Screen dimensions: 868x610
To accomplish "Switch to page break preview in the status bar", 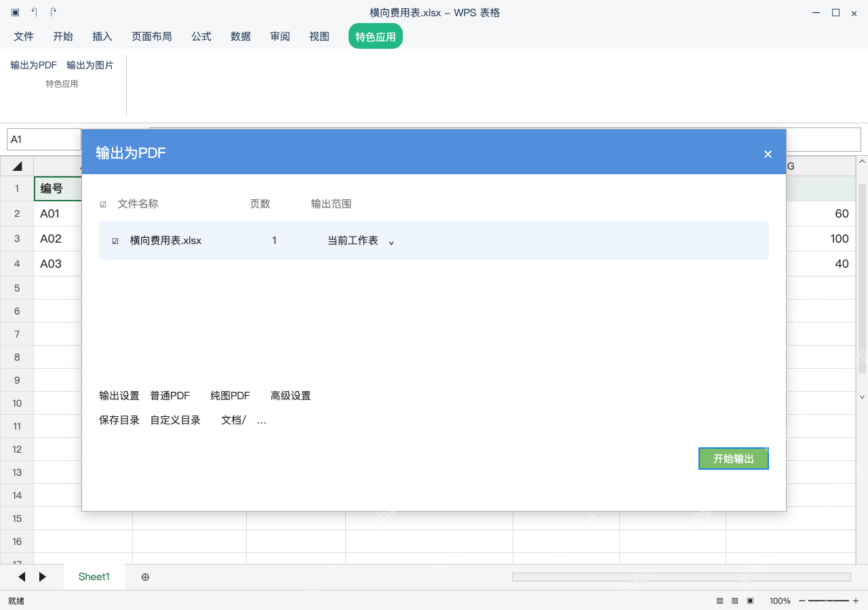I will click(750, 601).
